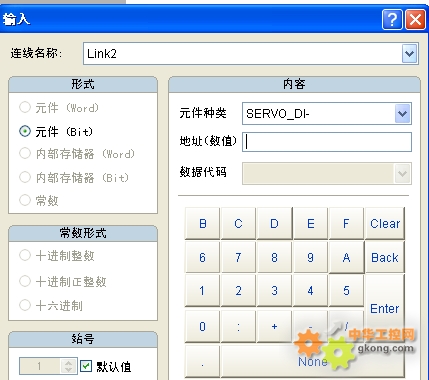This screenshot has width=429, height=380.
Task: Tap the plus sign key
Action: tap(274, 326)
